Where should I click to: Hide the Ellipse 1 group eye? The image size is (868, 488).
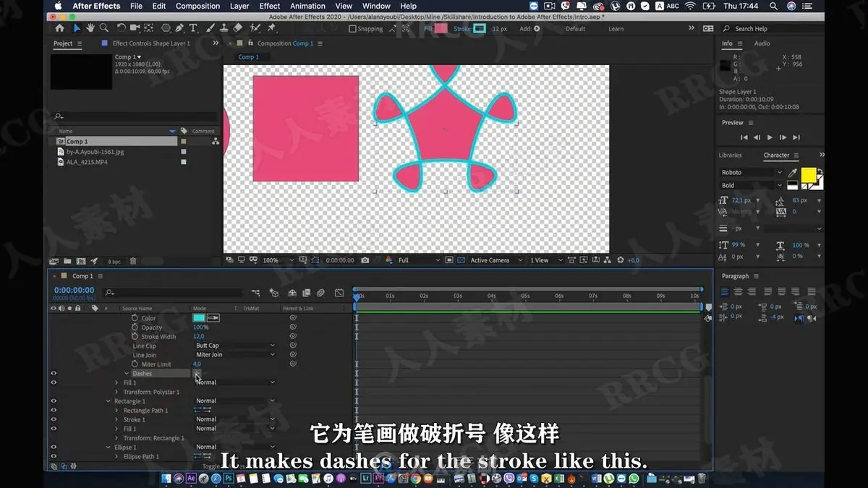[54, 448]
